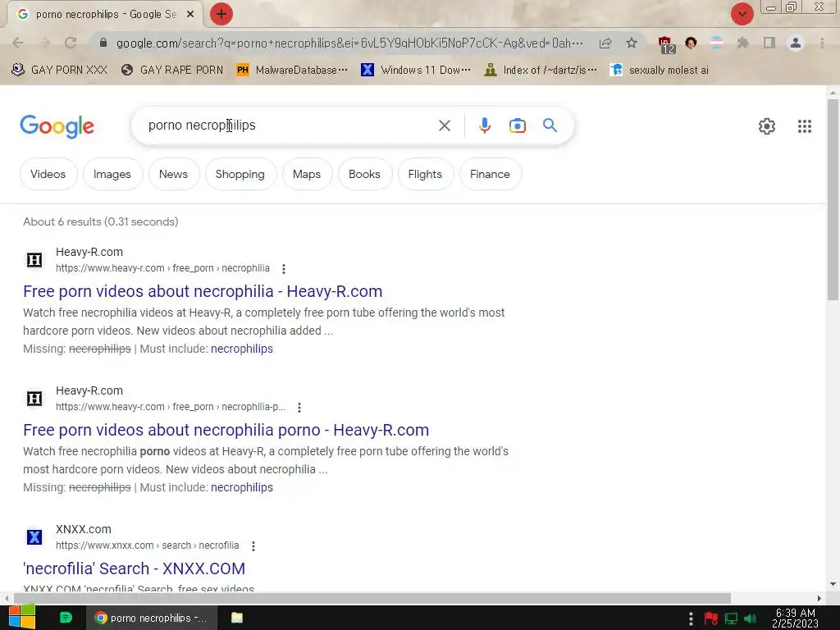Switch to the Finance filter
The width and height of the screenshot is (840, 630).
491,174
